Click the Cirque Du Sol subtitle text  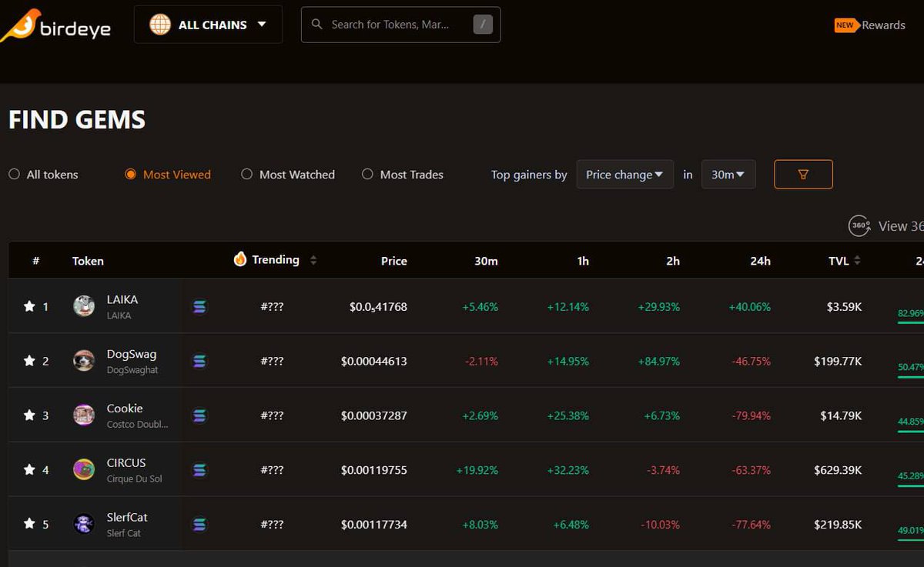(134, 479)
